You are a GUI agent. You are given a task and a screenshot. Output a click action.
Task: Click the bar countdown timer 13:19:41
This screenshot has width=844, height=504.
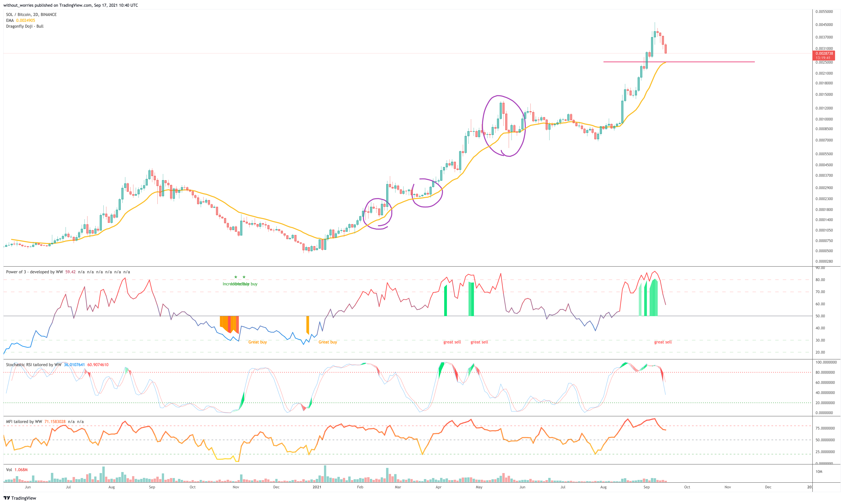(x=823, y=58)
